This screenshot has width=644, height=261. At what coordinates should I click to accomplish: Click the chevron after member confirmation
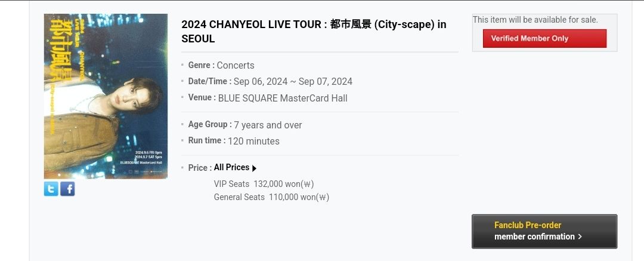[580, 237]
